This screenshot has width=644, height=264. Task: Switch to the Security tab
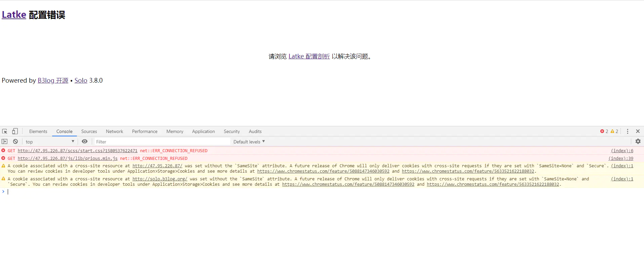point(232,131)
